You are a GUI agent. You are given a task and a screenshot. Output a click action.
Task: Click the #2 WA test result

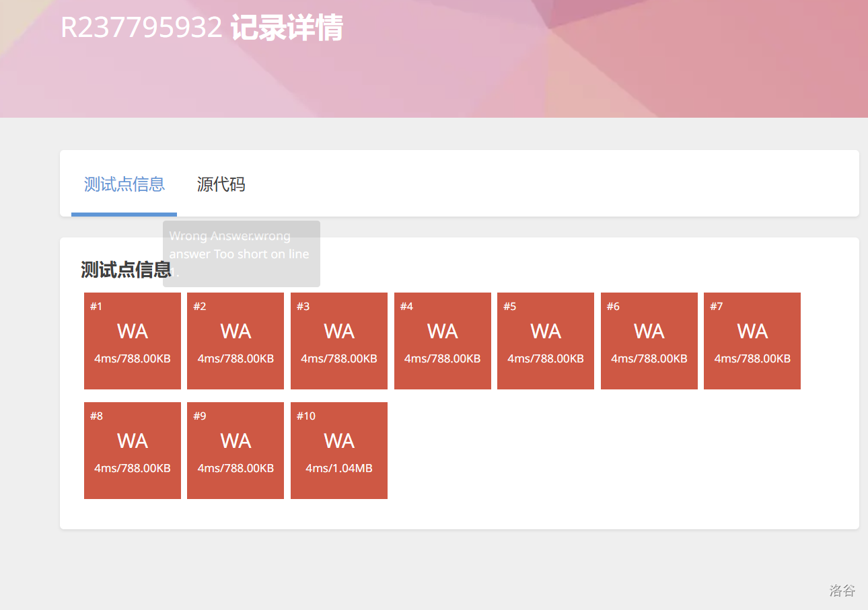pyautogui.click(x=236, y=340)
